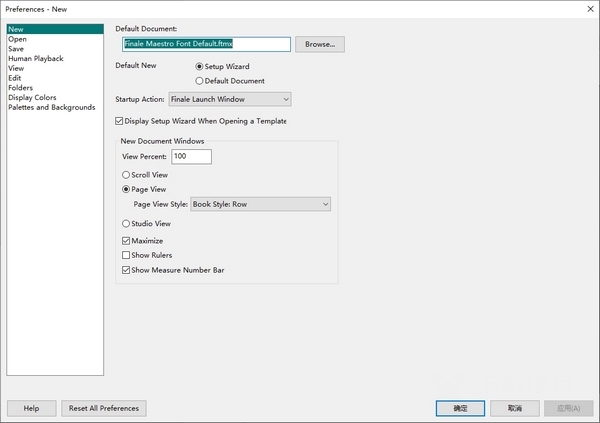Viewport: 600px width, 423px height.
Task: Open the Human Playback preferences category
Action: (35, 59)
